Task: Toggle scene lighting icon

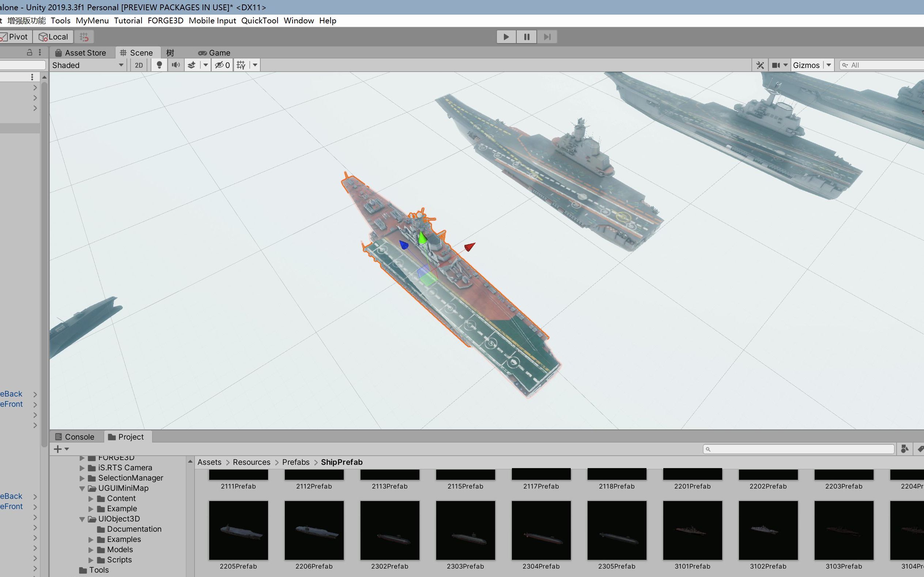Action: pos(160,64)
